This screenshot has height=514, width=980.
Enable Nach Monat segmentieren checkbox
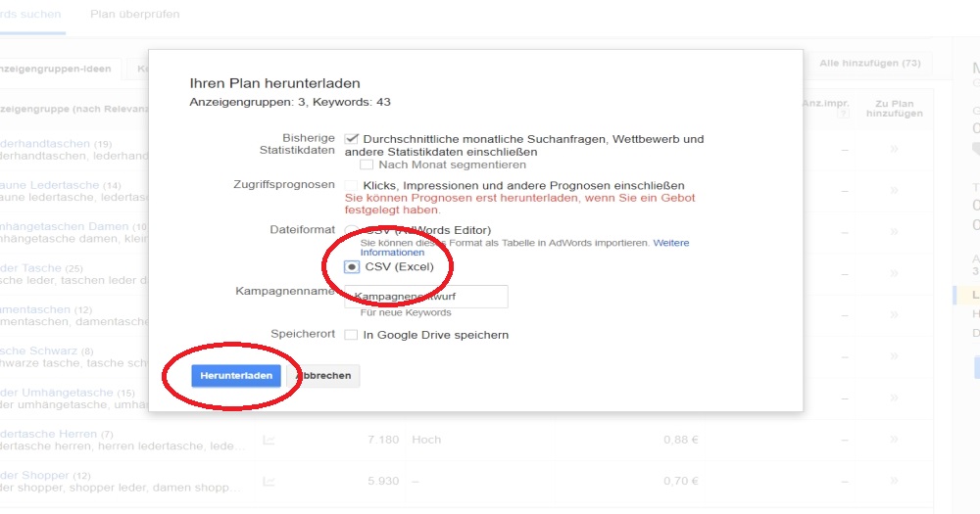(x=367, y=164)
